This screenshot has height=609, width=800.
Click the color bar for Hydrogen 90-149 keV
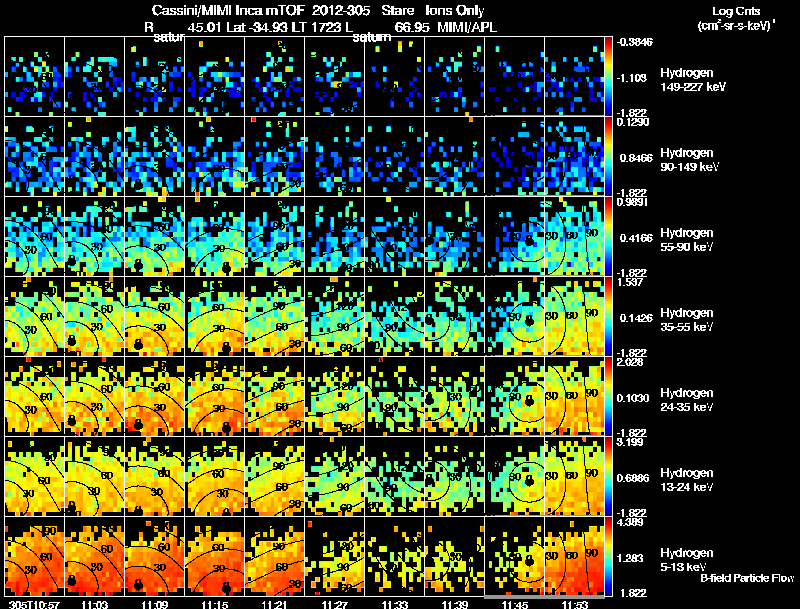(608, 157)
